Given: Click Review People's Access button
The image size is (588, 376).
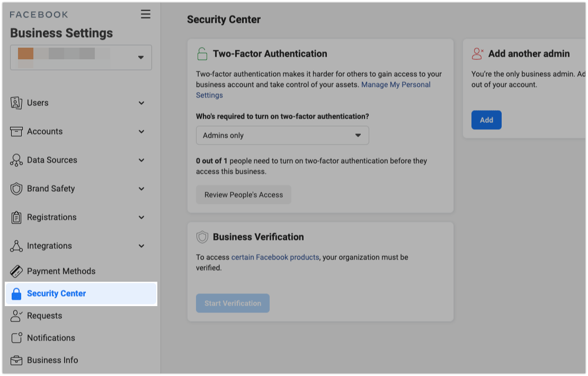Looking at the screenshot, I should click(x=244, y=195).
